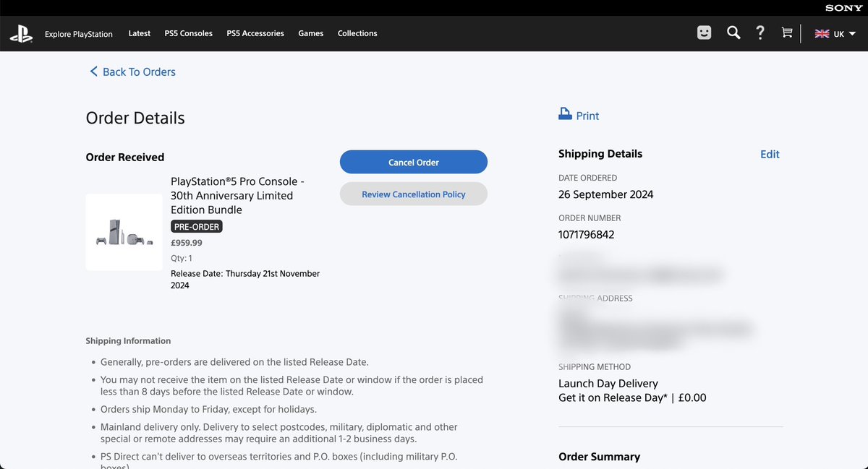Click the price £959.99
The image size is (868, 469).
click(187, 244)
